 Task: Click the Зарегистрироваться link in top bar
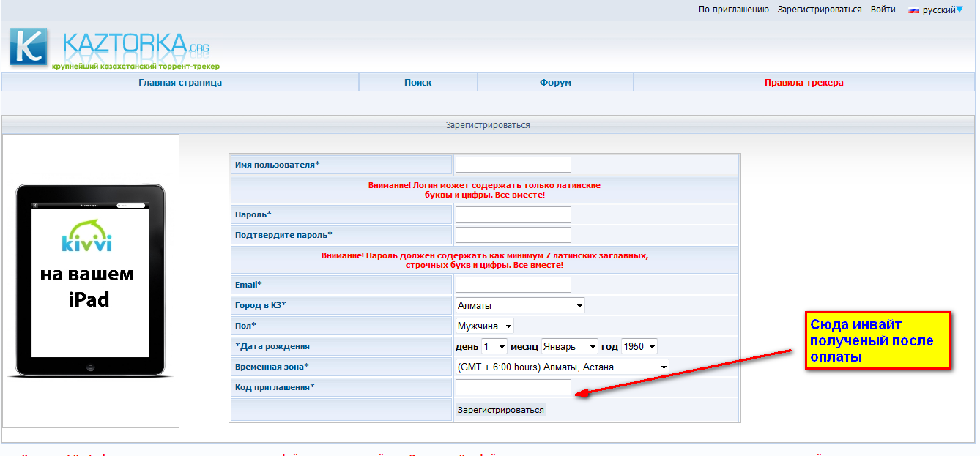(x=820, y=10)
